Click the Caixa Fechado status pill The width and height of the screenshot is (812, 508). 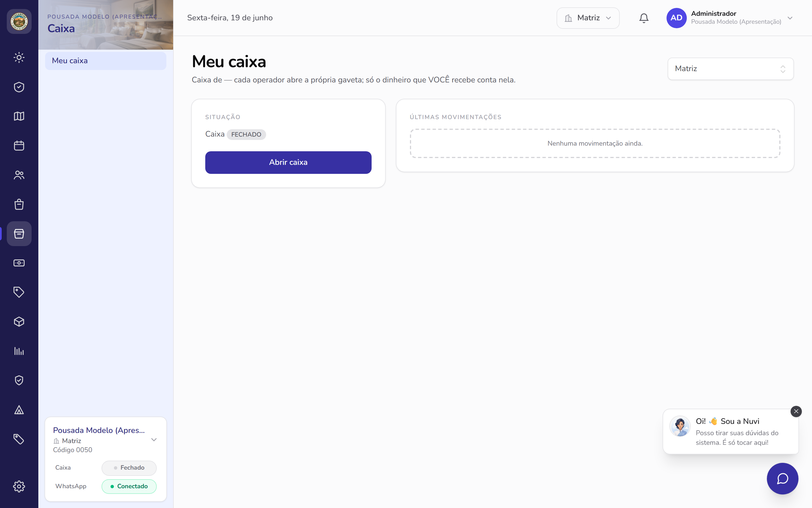click(x=129, y=468)
